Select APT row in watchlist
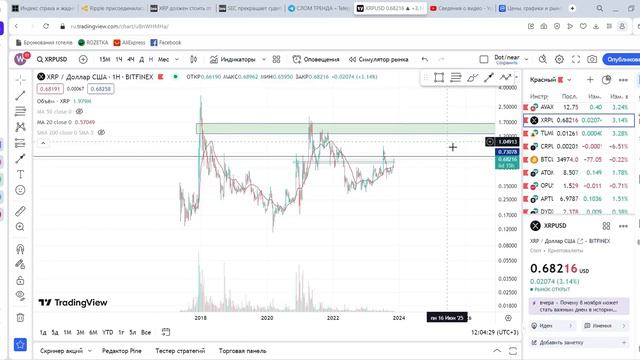Image resolution: width=640 pixels, height=360 pixels. point(579,199)
